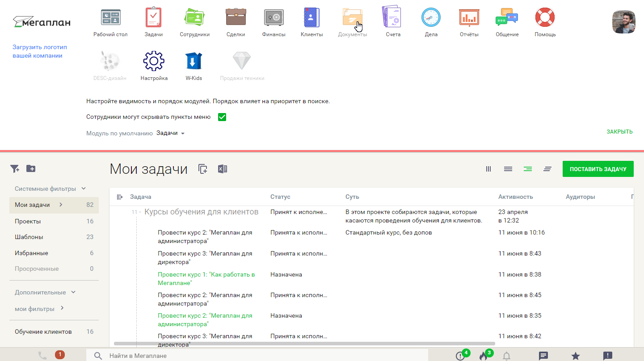Switch to kanban columns view icon

(488, 169)
